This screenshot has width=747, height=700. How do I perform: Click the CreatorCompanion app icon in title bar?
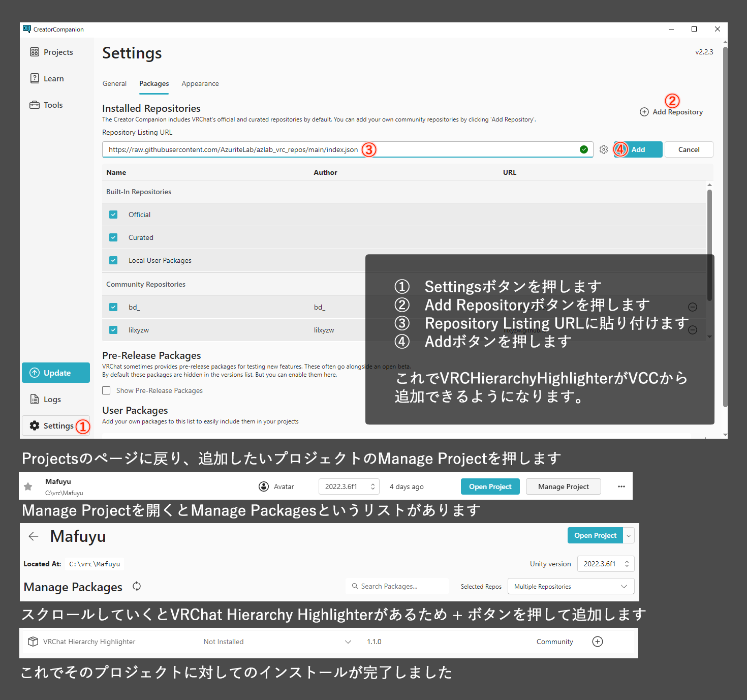(x=27, y=29)
